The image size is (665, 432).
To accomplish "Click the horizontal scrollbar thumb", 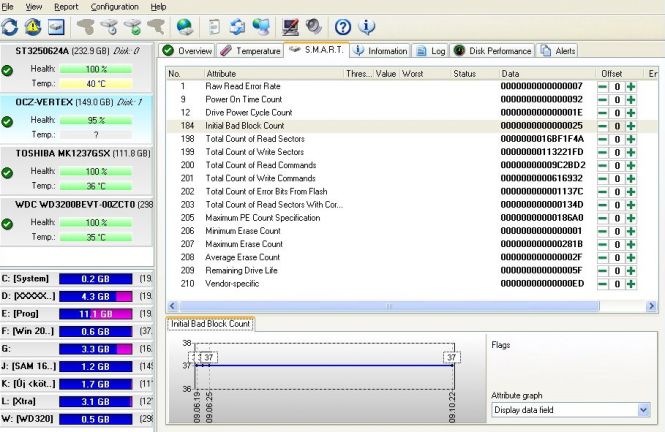I will click(389, 306).
